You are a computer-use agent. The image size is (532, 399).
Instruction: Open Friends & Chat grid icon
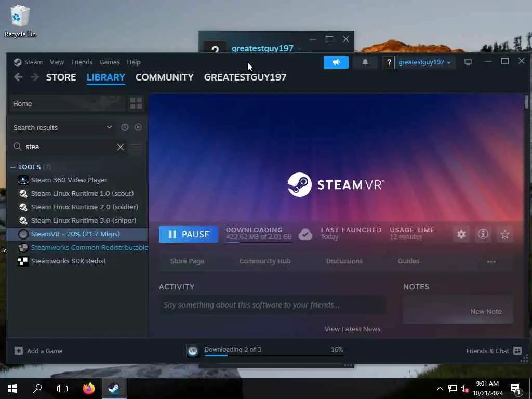tap(517, 351)
